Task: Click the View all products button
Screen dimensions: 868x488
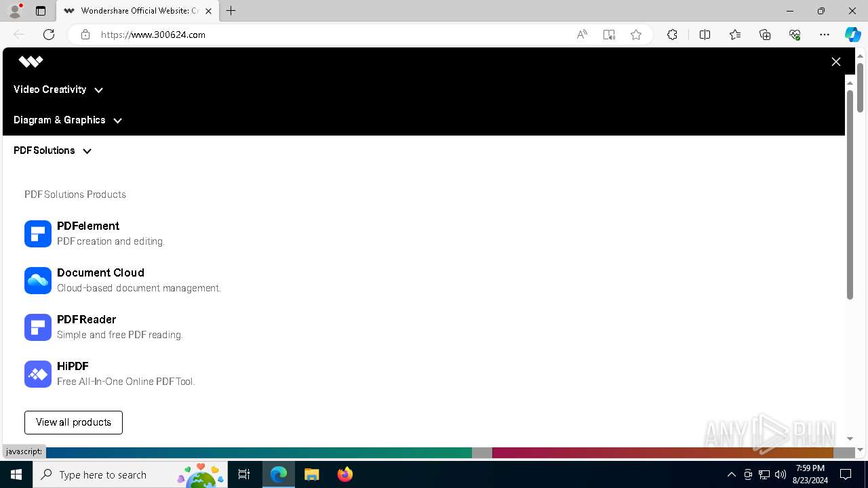Action: [73, 422]
